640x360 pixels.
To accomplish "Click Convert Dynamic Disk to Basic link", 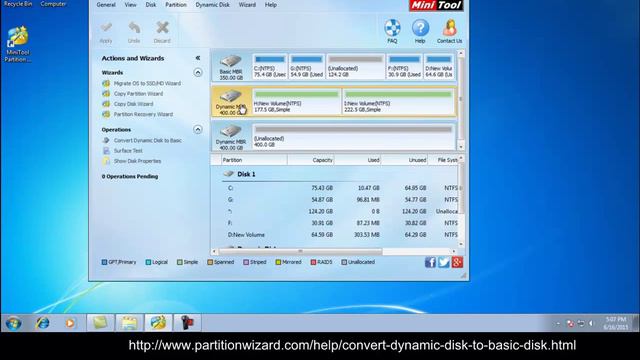I will [148, 140].
